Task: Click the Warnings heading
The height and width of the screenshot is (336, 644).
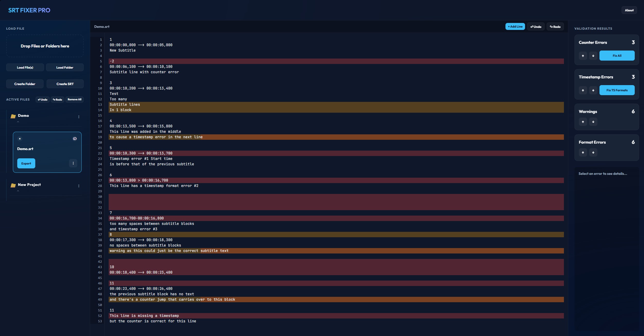Action: pos(588,112)
